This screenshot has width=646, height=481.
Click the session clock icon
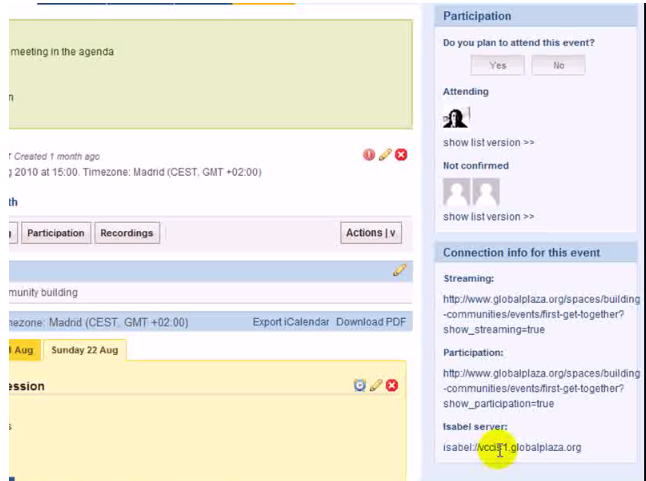[360, 386]
